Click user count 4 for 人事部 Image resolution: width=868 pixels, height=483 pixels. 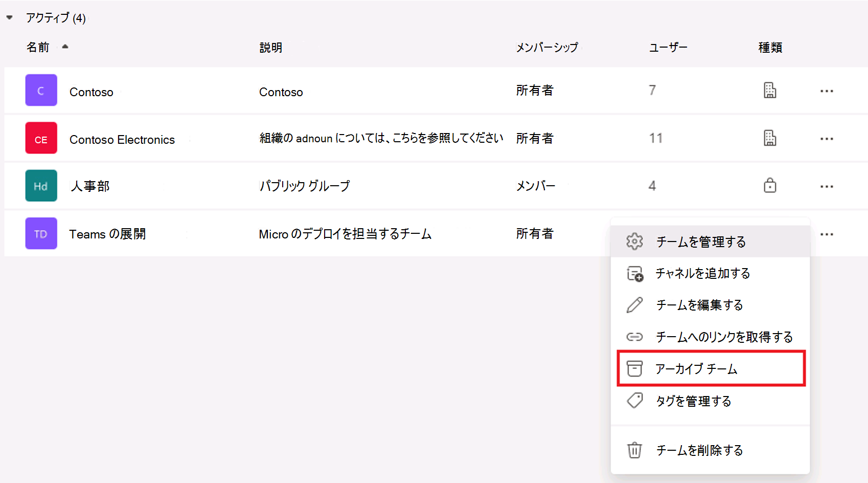coord(652,186)
